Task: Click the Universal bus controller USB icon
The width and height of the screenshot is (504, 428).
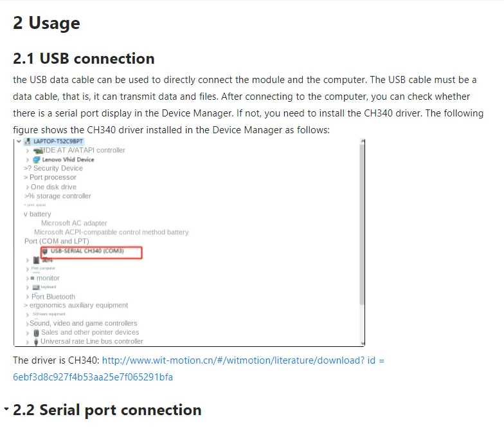Action: [36, 342]
